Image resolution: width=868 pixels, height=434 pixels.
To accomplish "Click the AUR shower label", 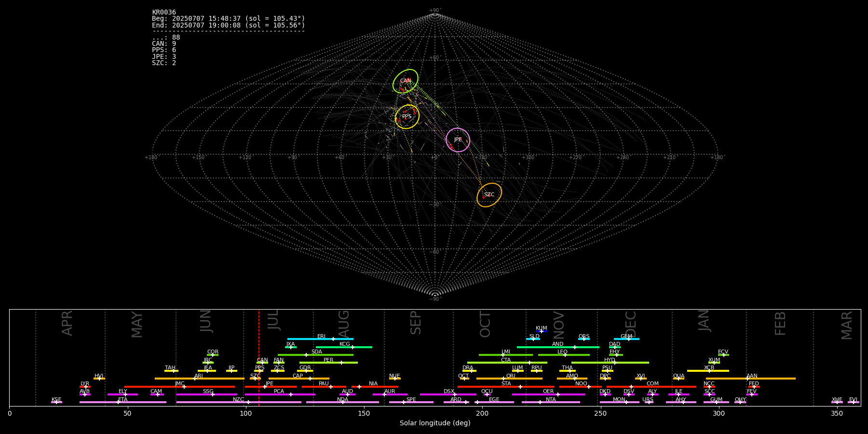I will pos(390,392).
